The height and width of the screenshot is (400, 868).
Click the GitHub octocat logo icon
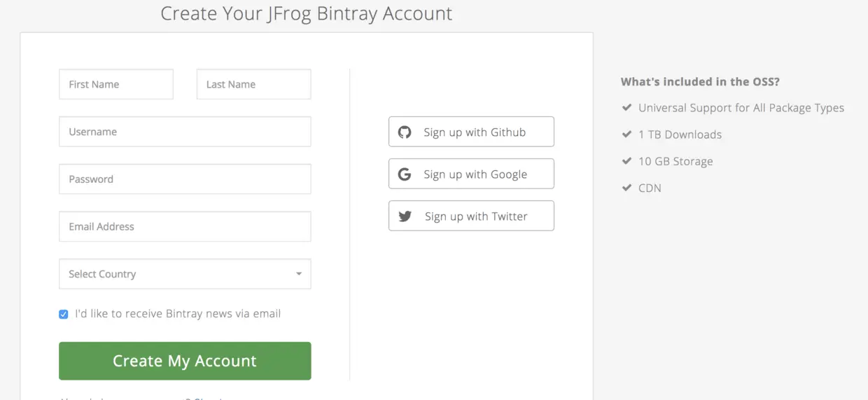[405, 132]
